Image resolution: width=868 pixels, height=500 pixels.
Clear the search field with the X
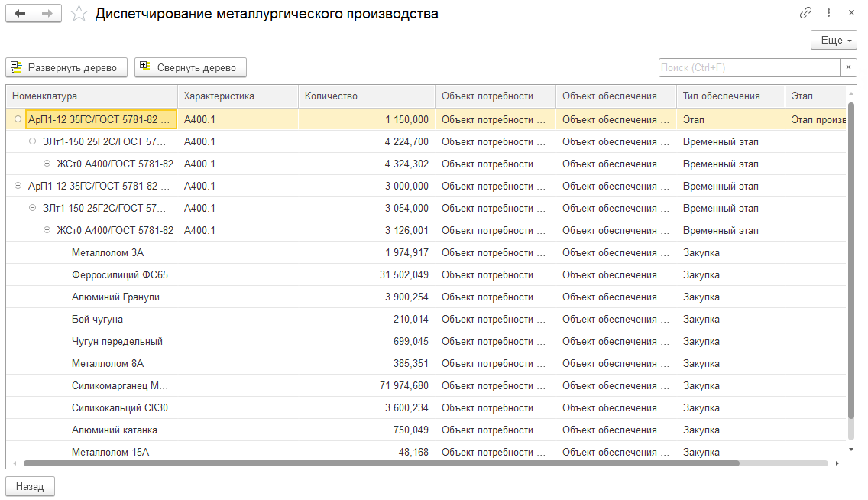point(848,67)
